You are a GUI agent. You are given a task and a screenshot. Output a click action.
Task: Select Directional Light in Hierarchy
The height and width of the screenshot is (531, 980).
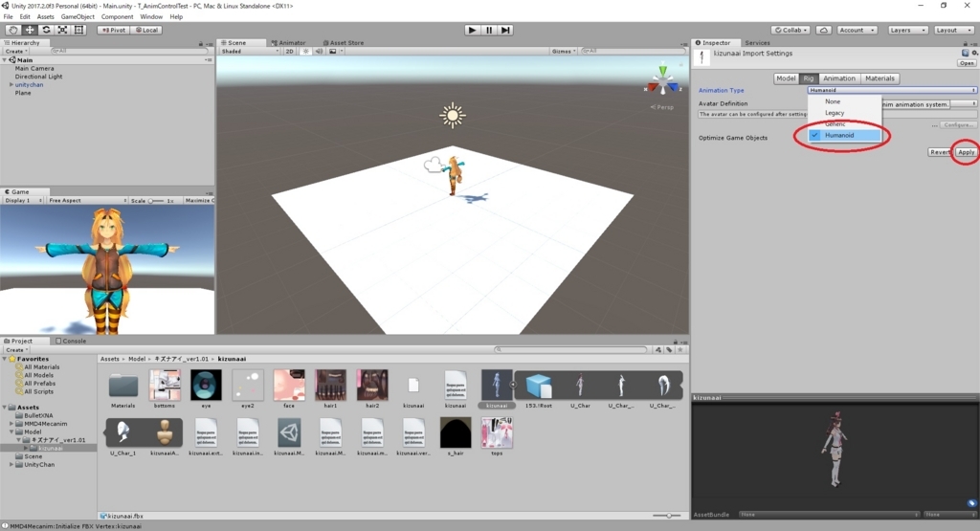(x=38, y=77)
